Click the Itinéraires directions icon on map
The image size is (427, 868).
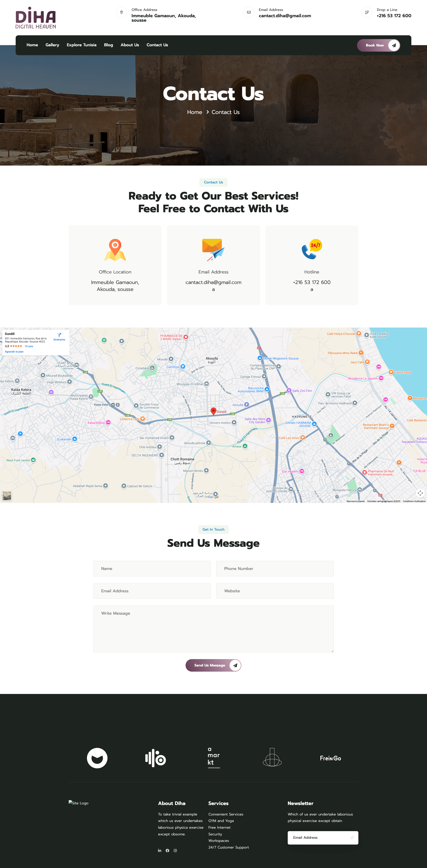tap(59, 335)
